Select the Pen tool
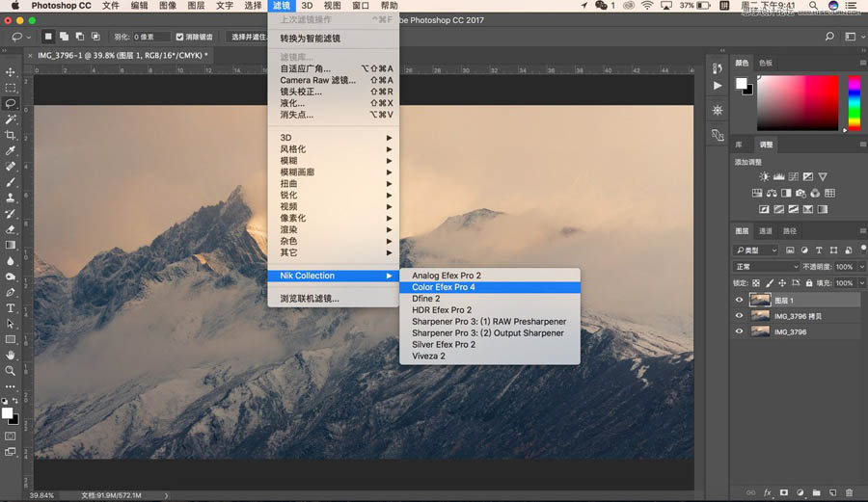The image size is (868, 502). (x=11, y=293)
